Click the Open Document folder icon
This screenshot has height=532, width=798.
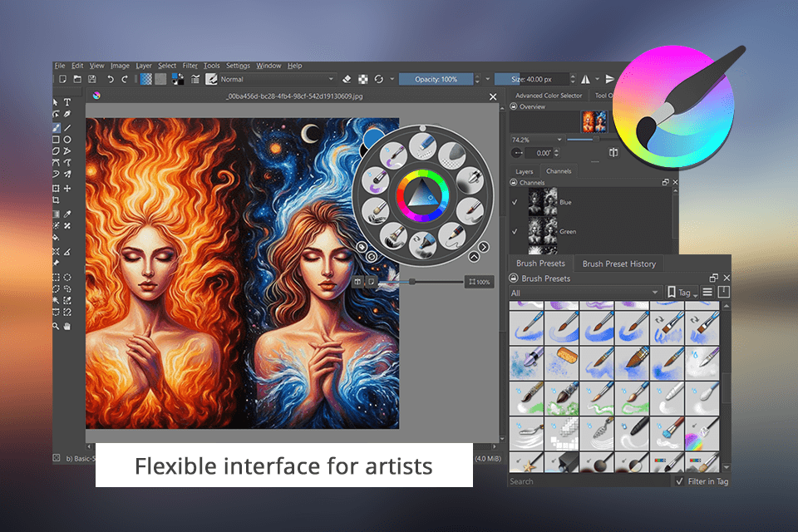point(77,79)
